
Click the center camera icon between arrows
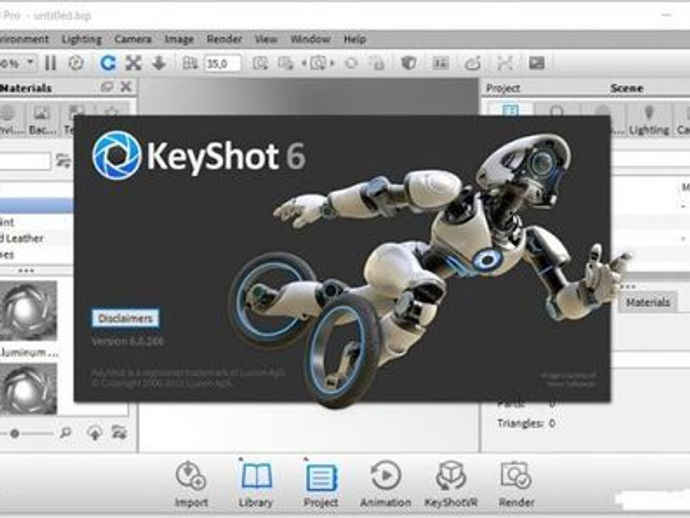[318, 63]
